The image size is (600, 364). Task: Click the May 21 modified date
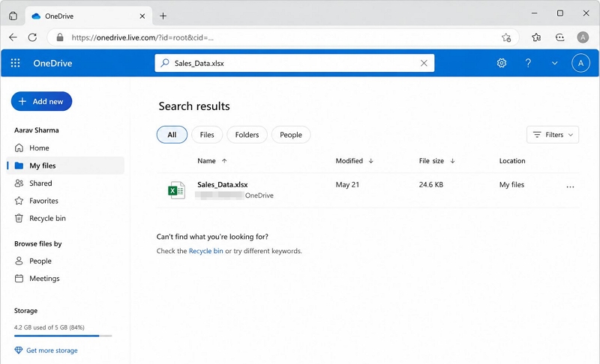click(347, 184)
